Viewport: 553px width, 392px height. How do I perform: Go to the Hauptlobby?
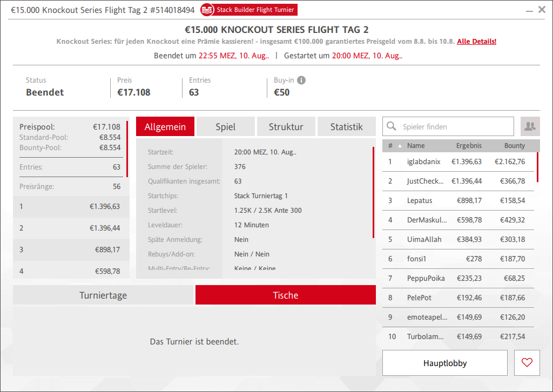[444, 363]
